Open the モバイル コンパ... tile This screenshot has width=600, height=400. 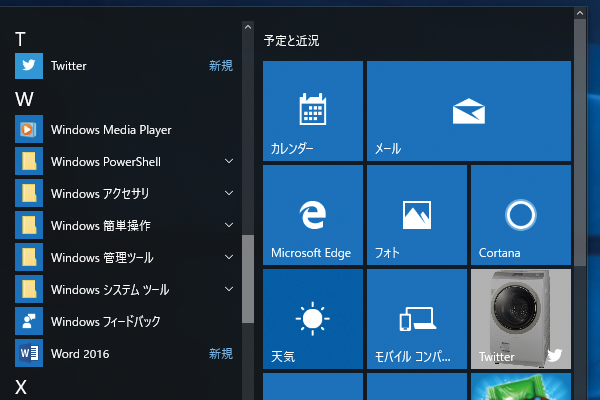417,319
